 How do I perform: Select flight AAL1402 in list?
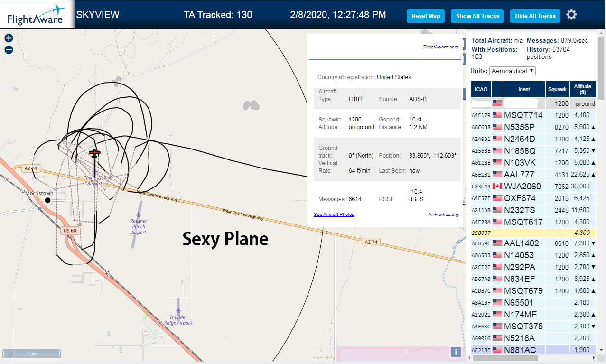coord(534,243)
